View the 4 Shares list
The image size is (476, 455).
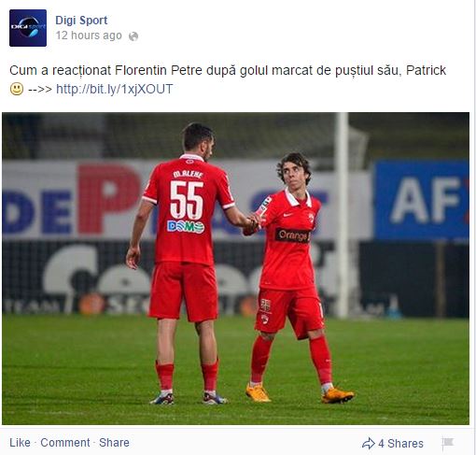400,443
